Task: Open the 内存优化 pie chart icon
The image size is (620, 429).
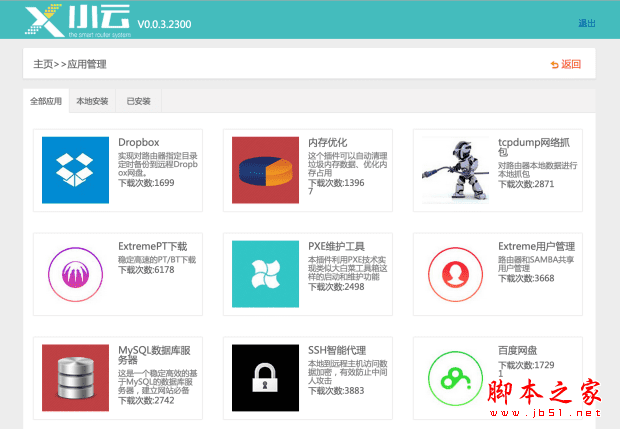Action: click(x=265, y=170)
